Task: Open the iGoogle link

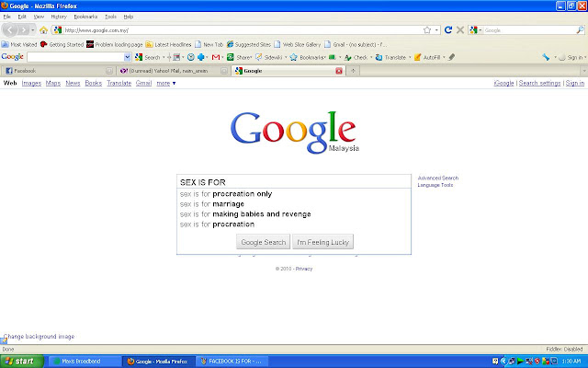Action: click(503, 83)
